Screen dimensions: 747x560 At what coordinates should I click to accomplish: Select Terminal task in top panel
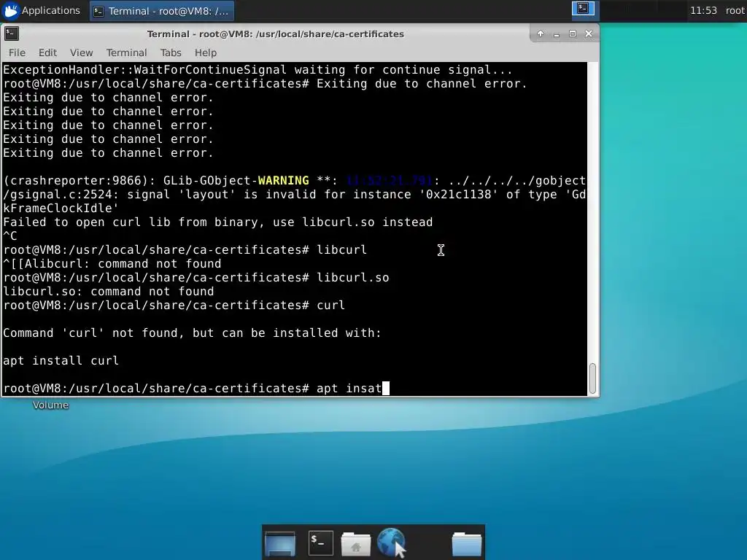click(x=162, y=11)
